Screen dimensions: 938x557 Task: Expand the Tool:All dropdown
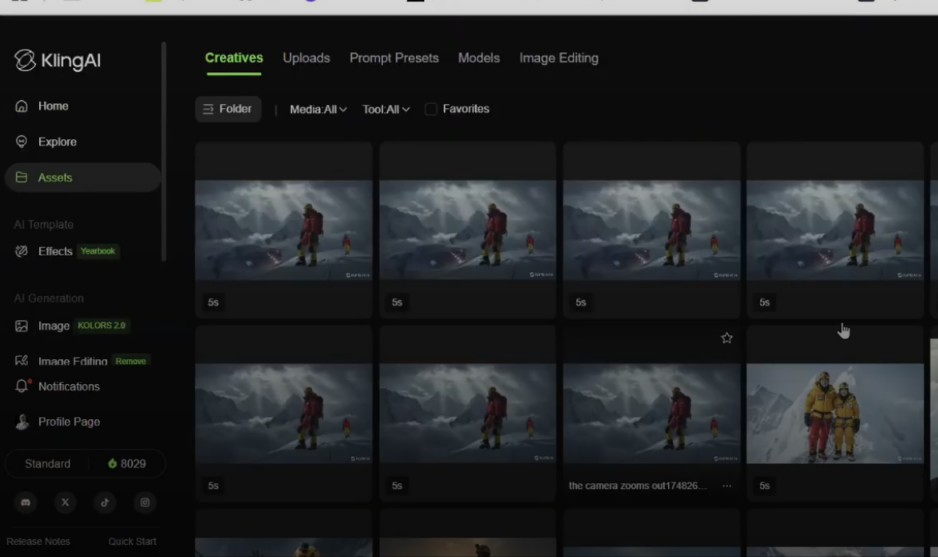(x=386, y=109)
